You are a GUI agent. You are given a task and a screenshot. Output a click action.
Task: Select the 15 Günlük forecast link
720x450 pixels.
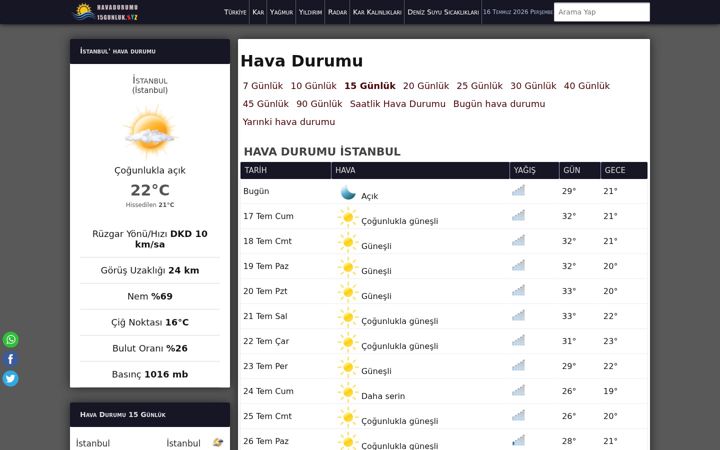[370, 86]
